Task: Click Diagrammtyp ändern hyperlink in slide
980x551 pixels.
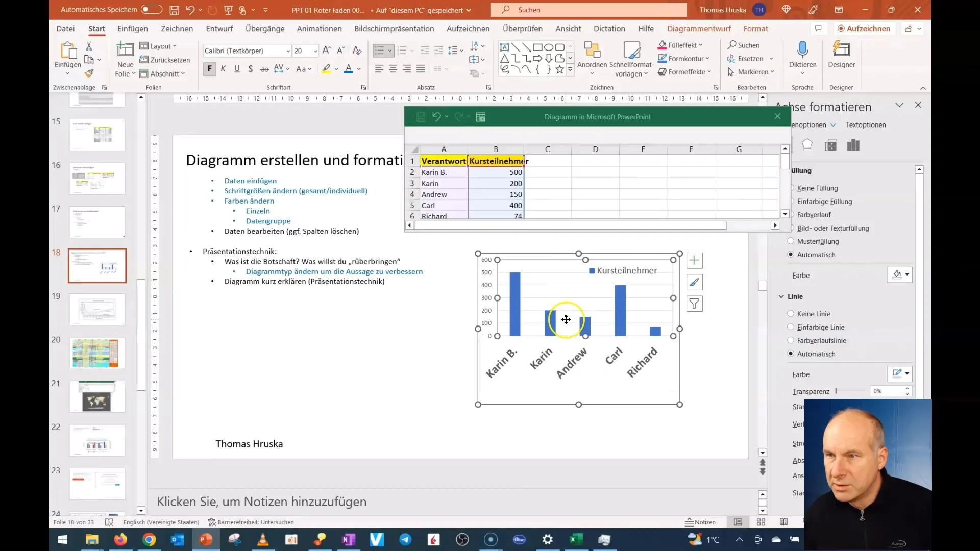Action: click(x=334, y=271)
